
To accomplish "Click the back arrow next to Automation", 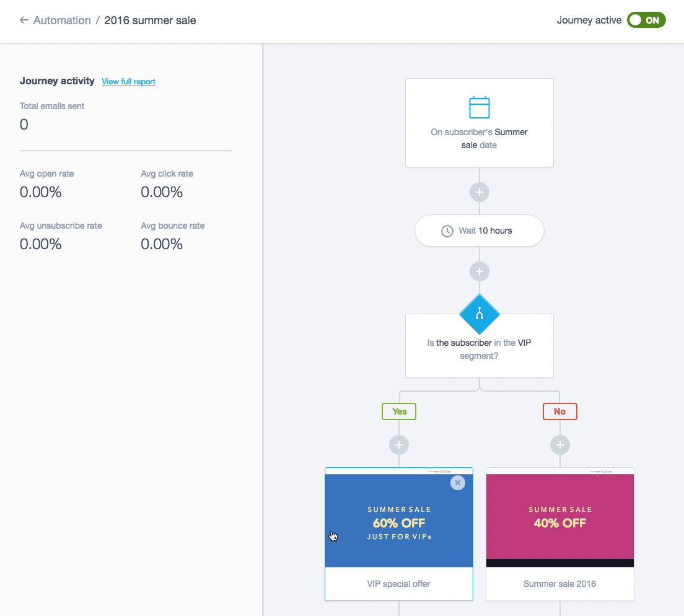I will [x=24, y=20].
